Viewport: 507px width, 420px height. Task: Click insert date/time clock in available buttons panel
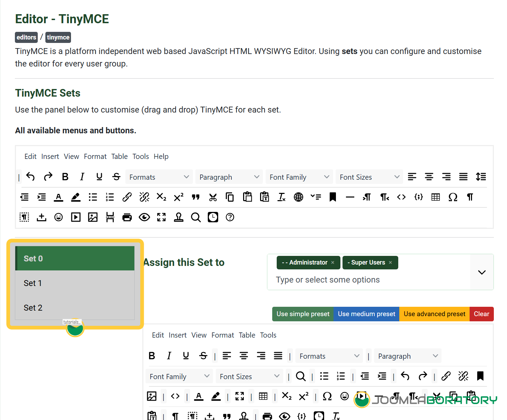[213, 217]
